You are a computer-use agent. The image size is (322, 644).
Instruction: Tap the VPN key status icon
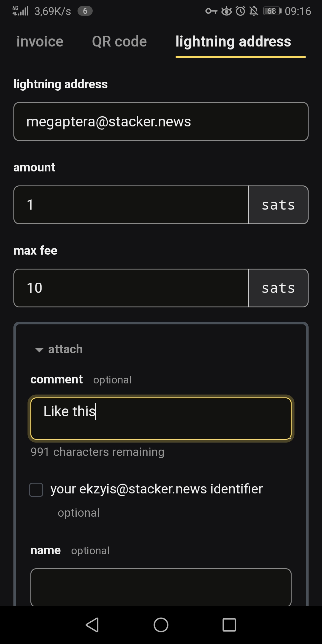[211, 11]
